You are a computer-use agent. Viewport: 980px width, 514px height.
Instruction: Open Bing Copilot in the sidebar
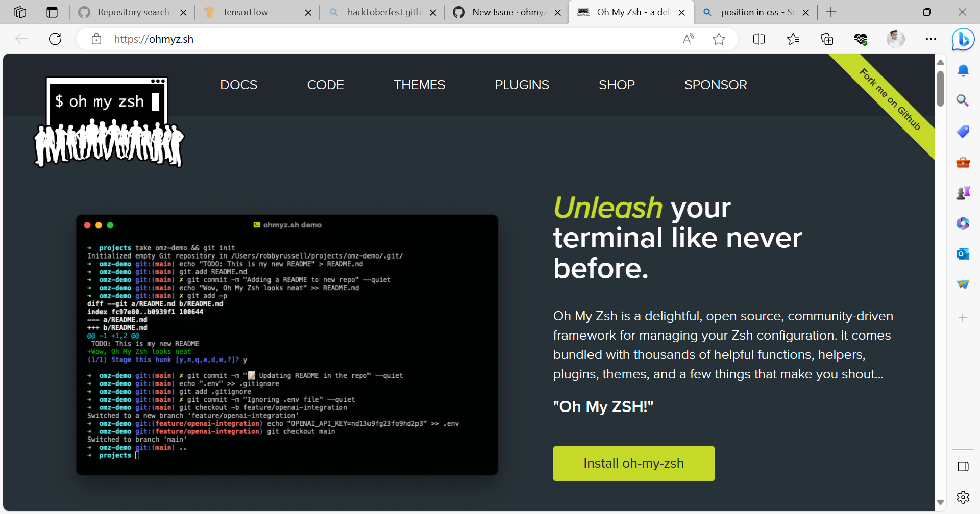963,39
